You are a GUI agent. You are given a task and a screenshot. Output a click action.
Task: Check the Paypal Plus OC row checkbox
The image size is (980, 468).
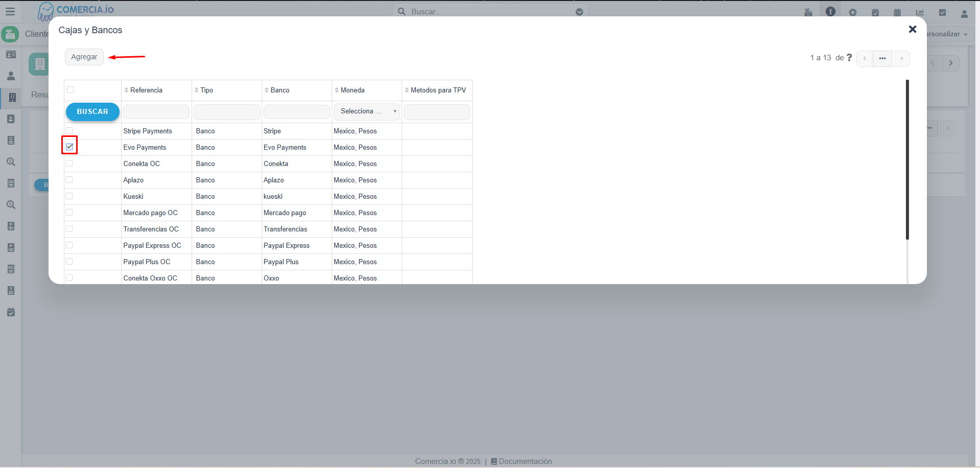click(x=69, y=262)
